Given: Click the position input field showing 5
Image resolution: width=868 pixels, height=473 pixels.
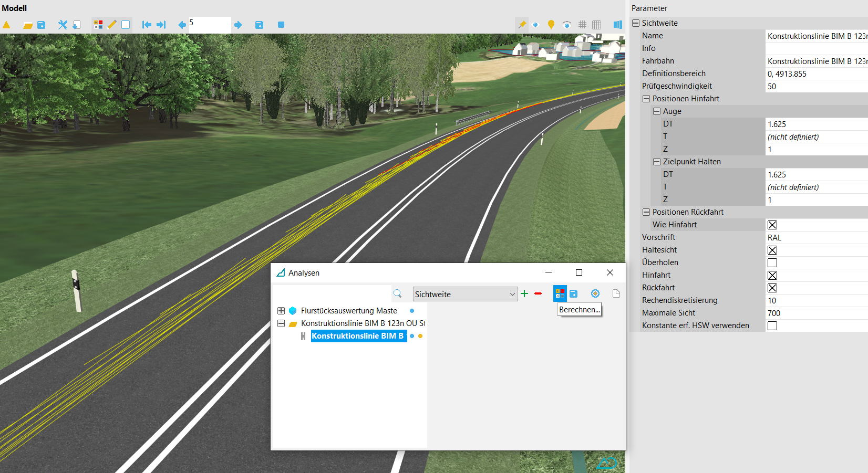Looking at the screenshot, I should pos(209,25).
